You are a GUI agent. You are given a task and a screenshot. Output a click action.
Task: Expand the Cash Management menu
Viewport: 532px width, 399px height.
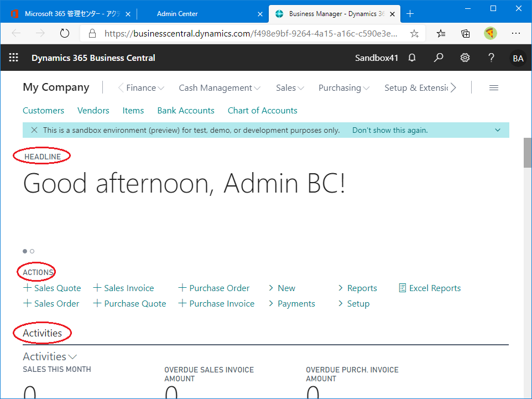pos(219,88)
